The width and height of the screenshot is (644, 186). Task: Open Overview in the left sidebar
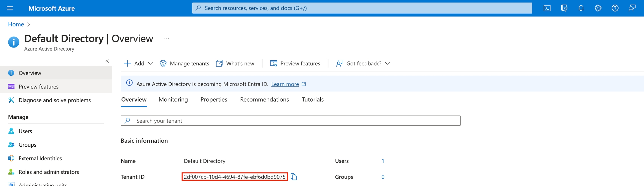click(x=56, y=73)
